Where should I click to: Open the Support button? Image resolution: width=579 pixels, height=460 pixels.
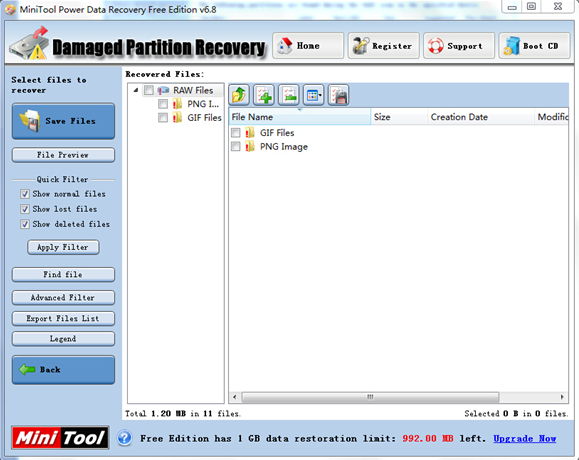459,46
